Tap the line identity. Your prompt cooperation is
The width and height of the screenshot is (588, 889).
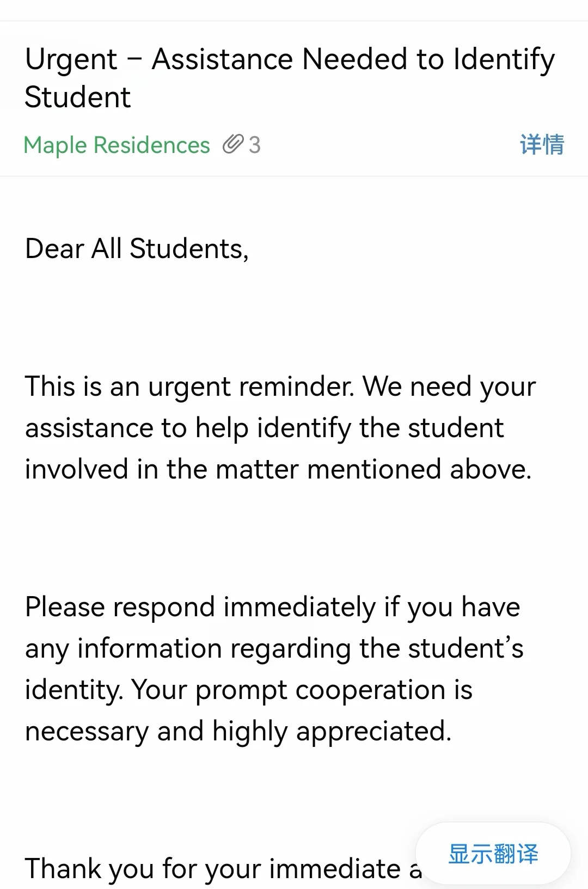click(249, 690)
